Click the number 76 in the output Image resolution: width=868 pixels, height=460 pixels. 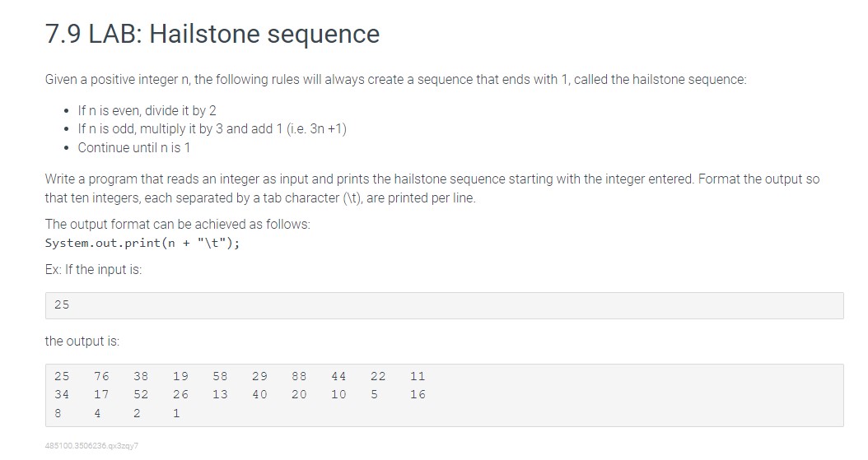click(x=101, y=376)
